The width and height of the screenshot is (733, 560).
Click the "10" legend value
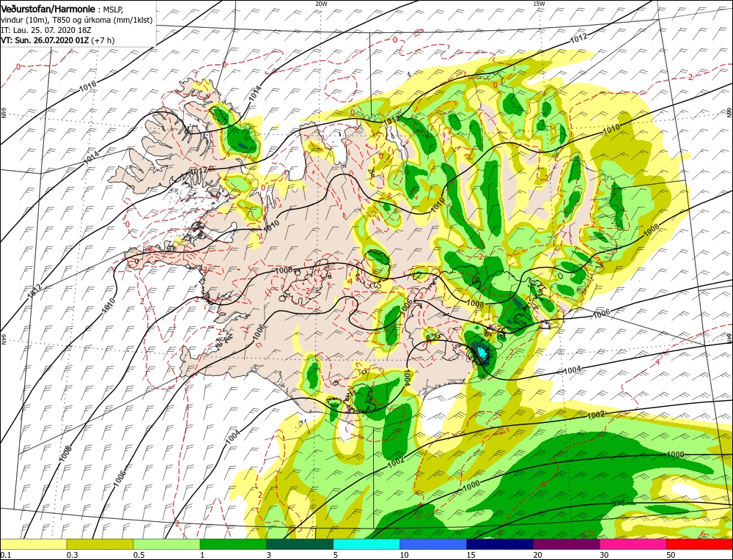404,555
